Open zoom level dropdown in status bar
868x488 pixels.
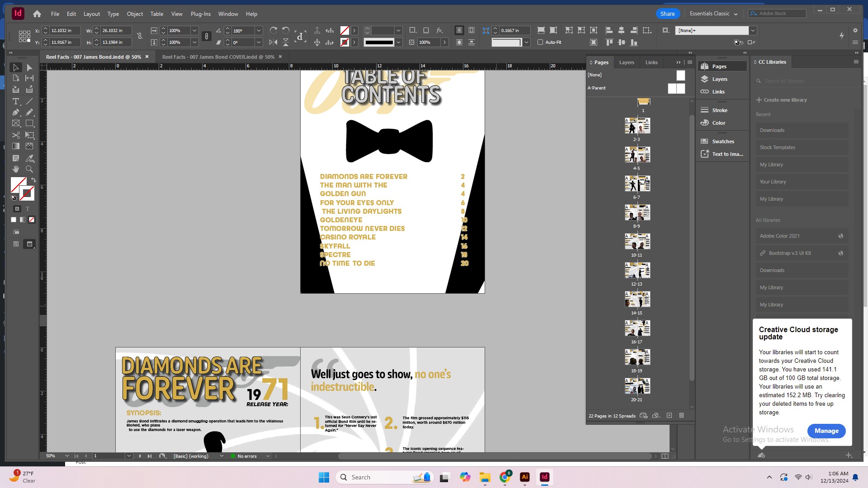tap(67, 456)
